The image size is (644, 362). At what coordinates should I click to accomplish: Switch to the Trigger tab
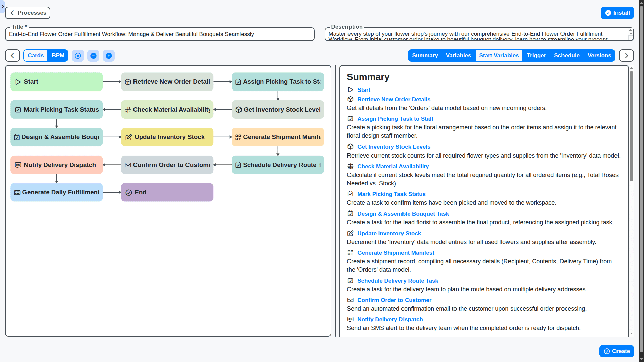click(x=536, y=55)
